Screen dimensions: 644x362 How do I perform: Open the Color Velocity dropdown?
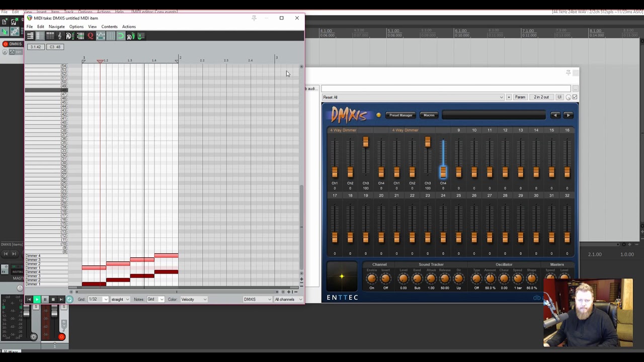click(x=194, y=299)
